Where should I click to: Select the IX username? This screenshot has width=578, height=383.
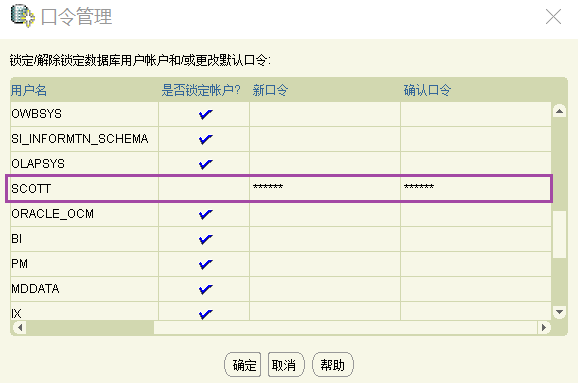point(16,314)
